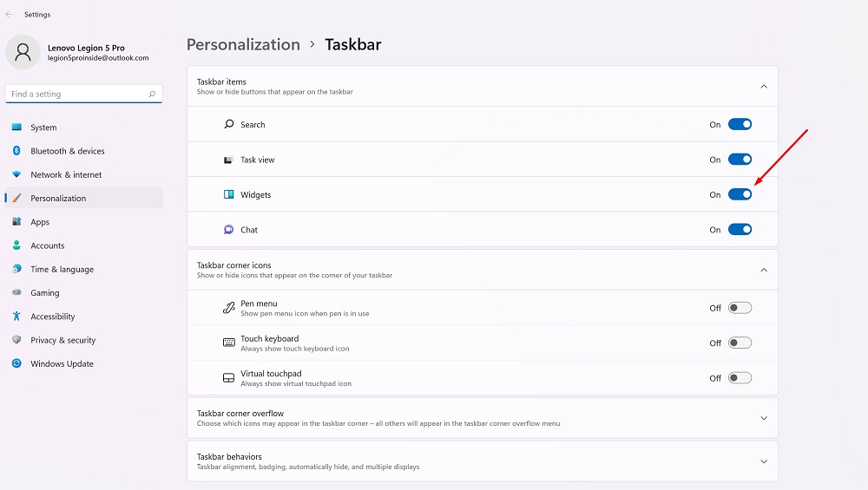Enable the Pen menu toggle
Viewport: 868px width, 490px height.
click(x=740, y=308)
